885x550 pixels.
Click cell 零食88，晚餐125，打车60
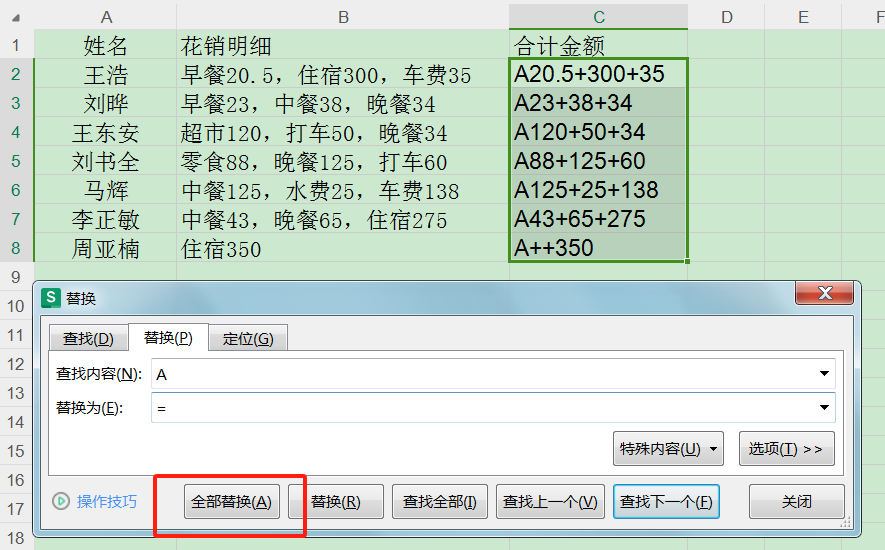pyautogui.click(x=343, y=161)
